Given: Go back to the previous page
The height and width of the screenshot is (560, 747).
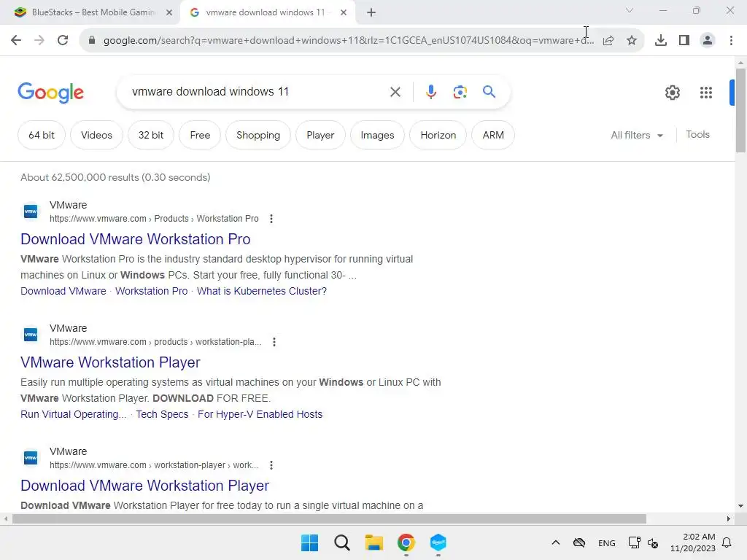Looking at the screenshot, I should 16,40.
